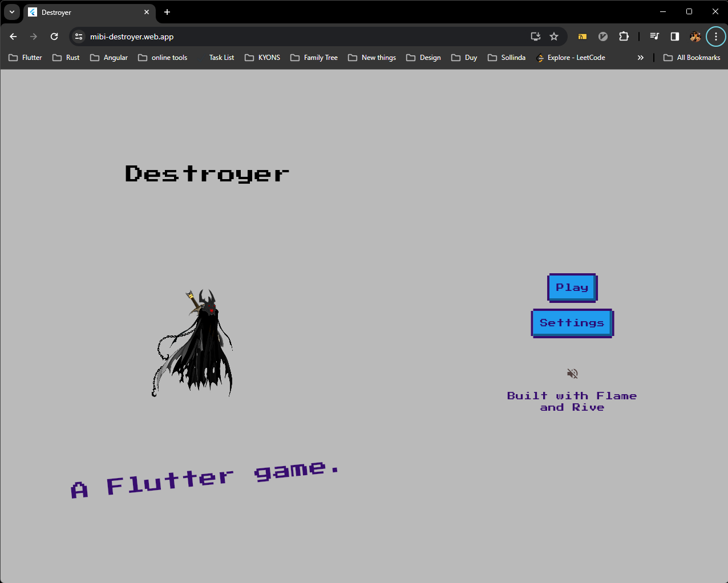Expand hidden bookmarks with the chevron
This screenshot has height=583, width=728.
[x=640, y=57]
